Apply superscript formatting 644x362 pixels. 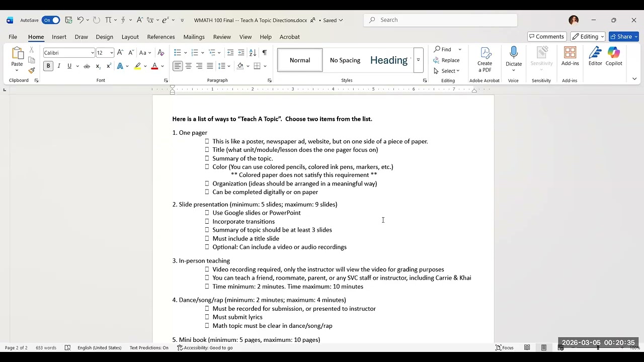tap(109, 66)
